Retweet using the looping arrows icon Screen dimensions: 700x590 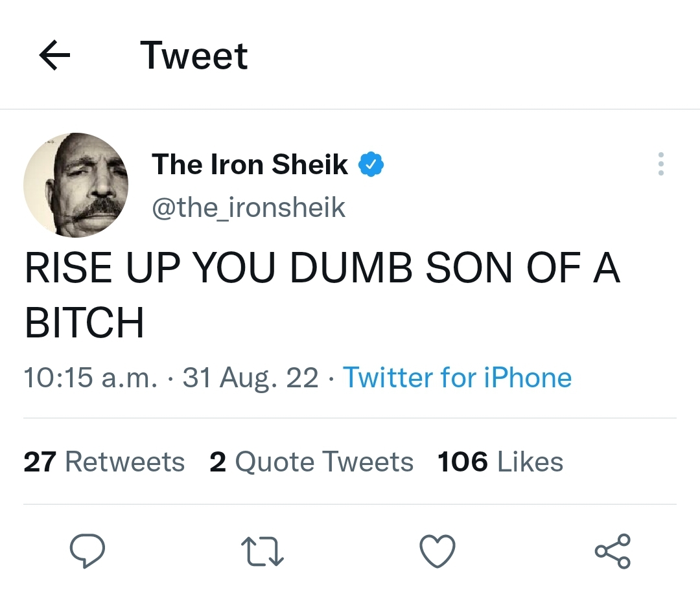click(262, 552)
